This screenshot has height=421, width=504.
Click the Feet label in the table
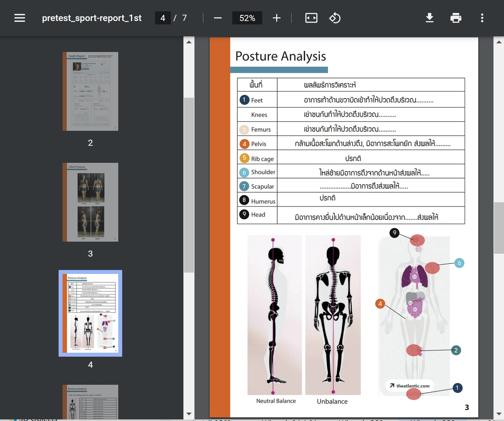(x=257, y=101)
